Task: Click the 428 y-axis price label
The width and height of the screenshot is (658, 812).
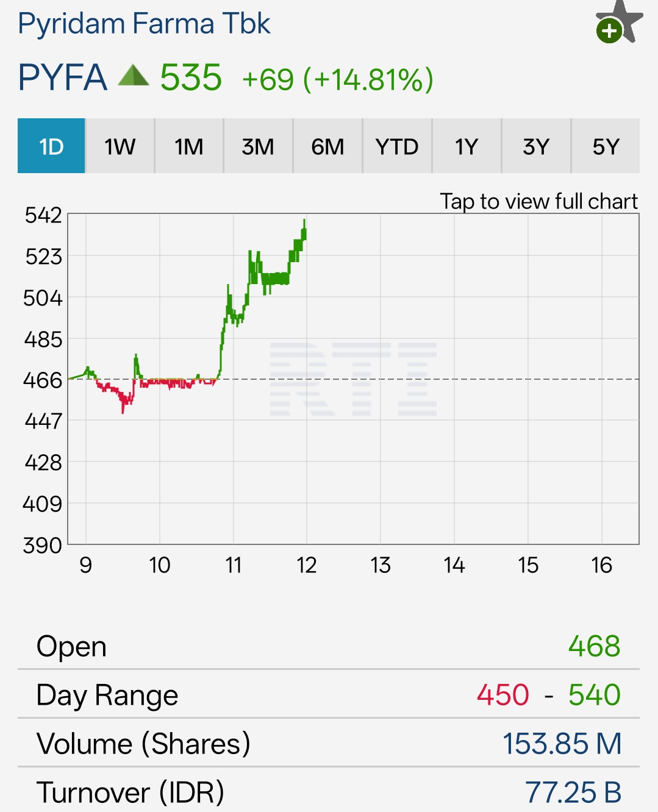Action: 43,463
